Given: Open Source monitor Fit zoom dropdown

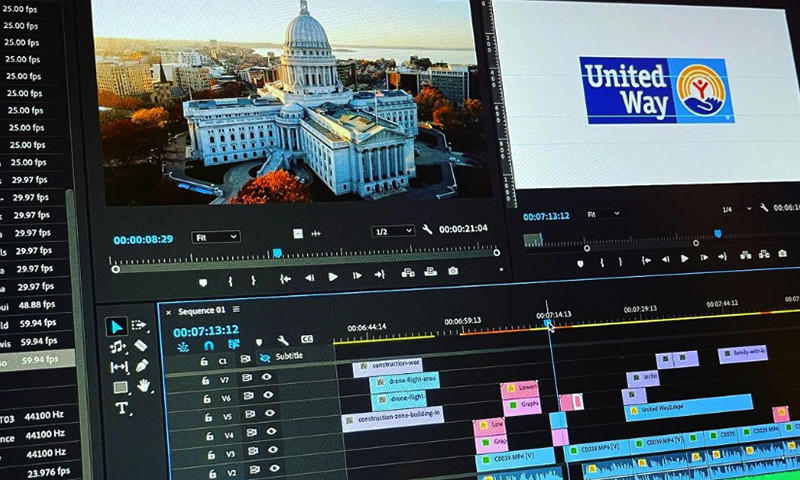Looking at the screenshot, I should pos(215,237).
